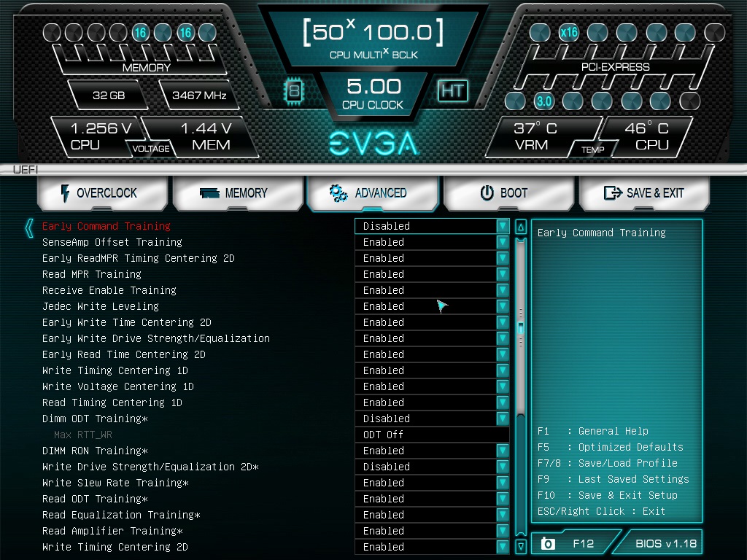
Task: Go to the Boot tab
Action: (508, 192)
